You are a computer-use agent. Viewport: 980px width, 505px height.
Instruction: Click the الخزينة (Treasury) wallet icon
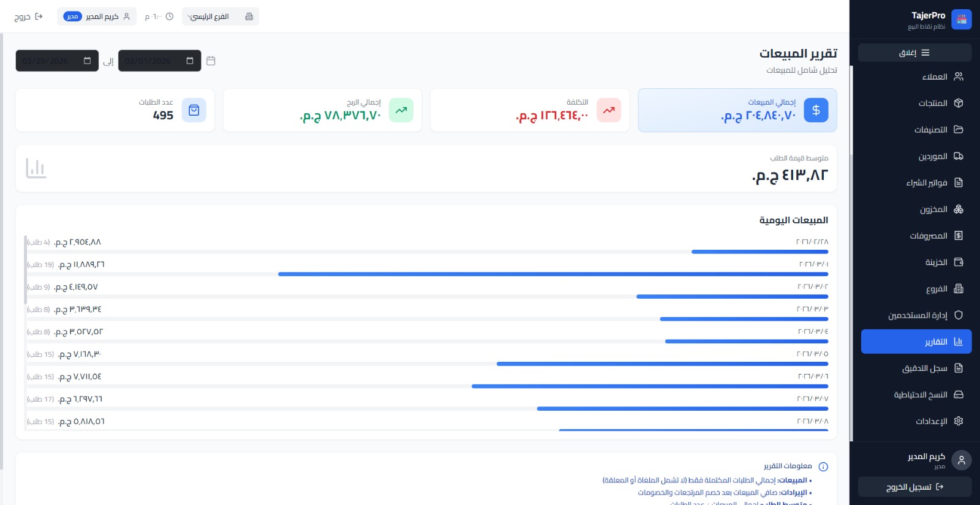pyautogui.click(x=959, y=262)
